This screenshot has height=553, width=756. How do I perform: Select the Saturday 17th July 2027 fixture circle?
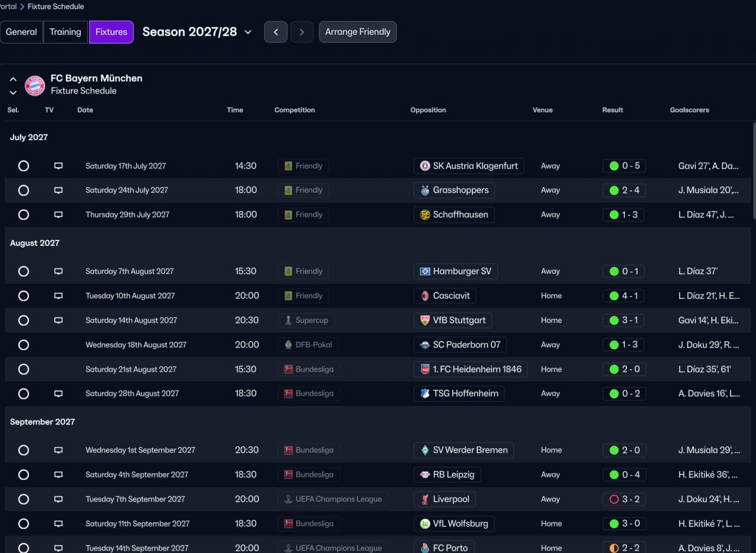[x=24, y=166]
